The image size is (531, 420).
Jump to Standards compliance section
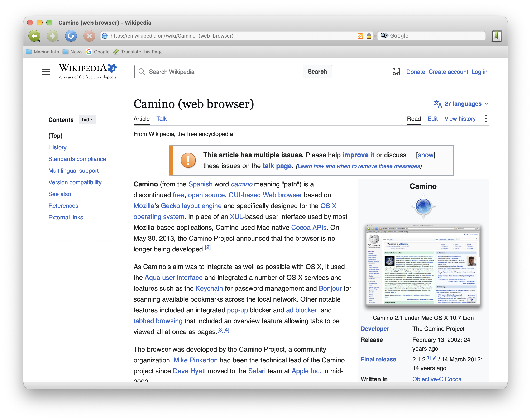77,159
